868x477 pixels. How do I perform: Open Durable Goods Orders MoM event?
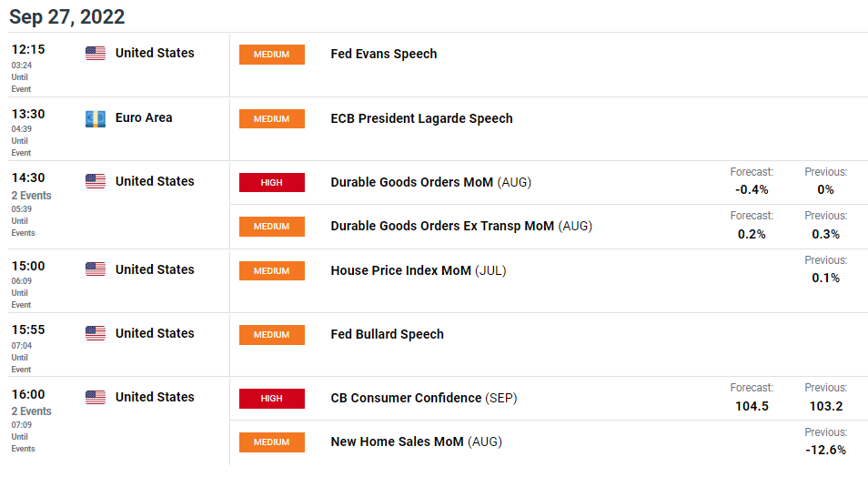click(430, 182)
